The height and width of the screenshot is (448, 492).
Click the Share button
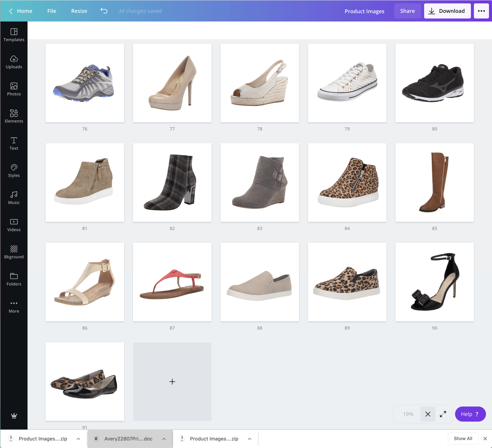tap(407, 11)
